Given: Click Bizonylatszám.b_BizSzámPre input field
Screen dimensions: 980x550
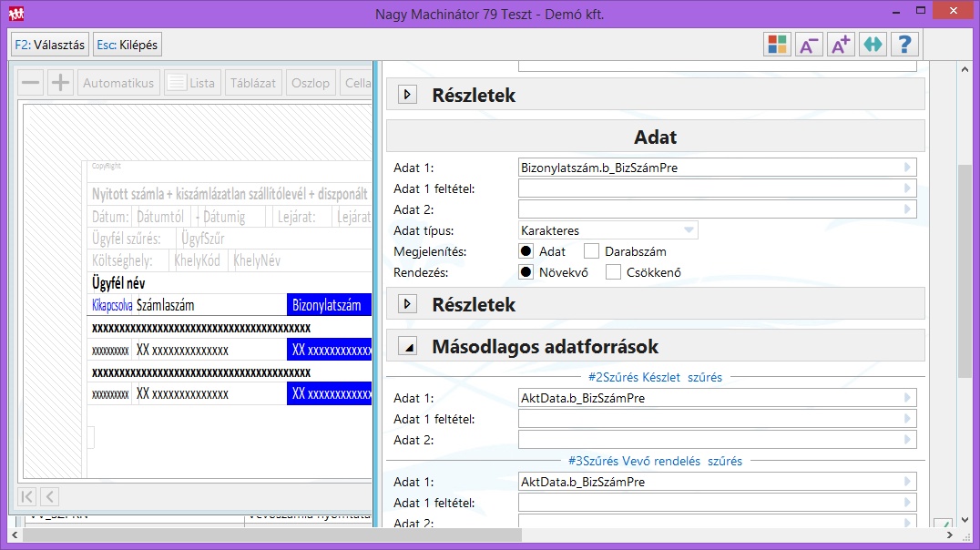Looking at the screenshot, I should click(x=718, y=168).
